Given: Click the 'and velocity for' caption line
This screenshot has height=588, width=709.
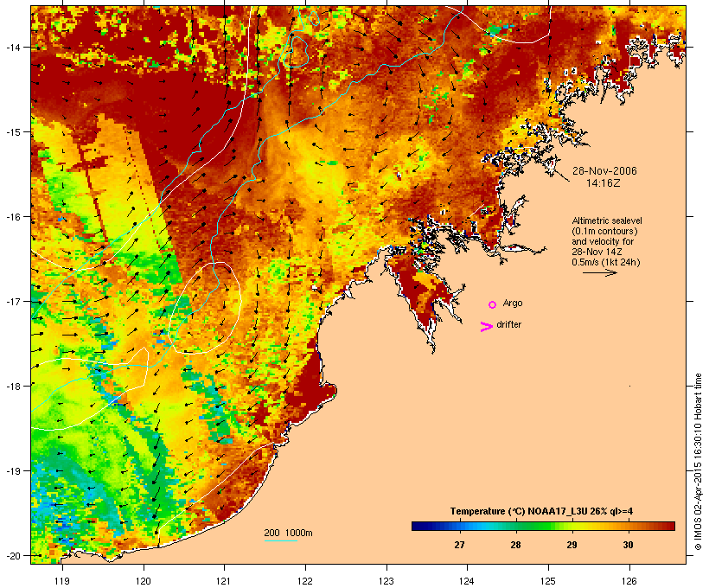Looking at the screenshot, I should pos(603,241).
